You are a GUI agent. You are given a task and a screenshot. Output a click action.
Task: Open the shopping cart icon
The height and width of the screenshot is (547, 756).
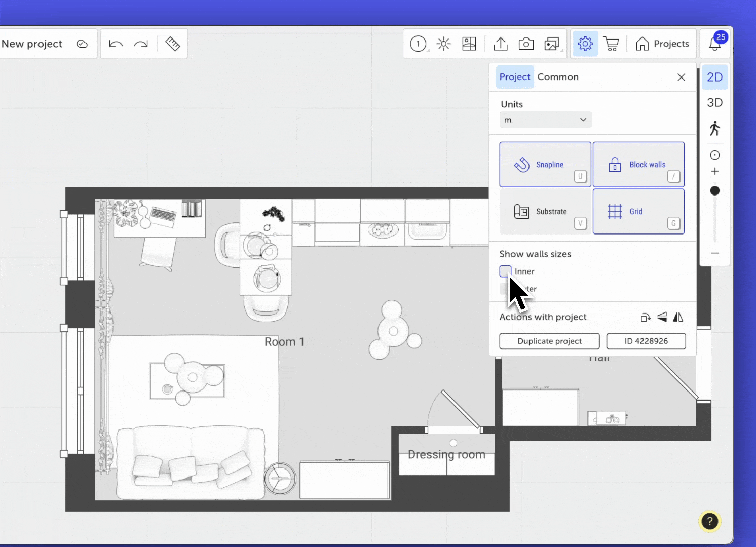click(612, 44)
